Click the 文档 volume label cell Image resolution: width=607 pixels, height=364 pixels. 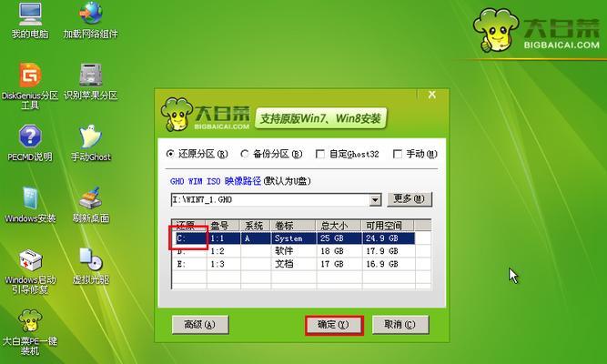tap(293, 264)
